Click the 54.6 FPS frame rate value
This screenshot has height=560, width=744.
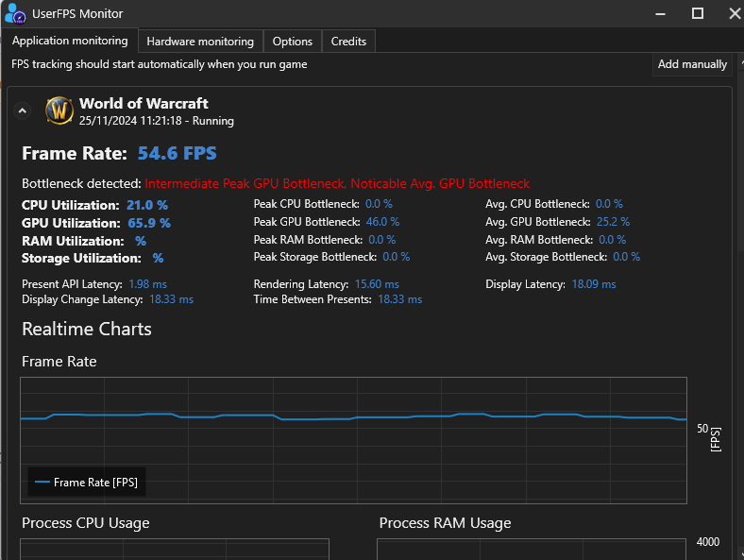click(177, 153)
